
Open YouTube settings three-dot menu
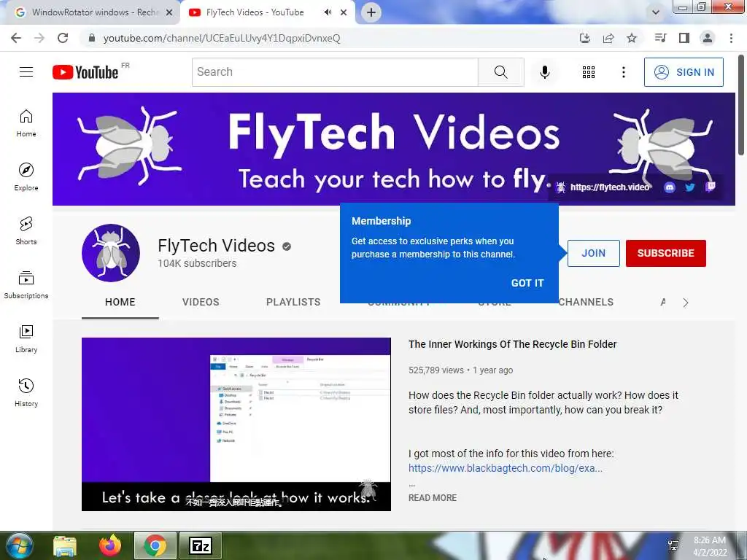[623, 72]
